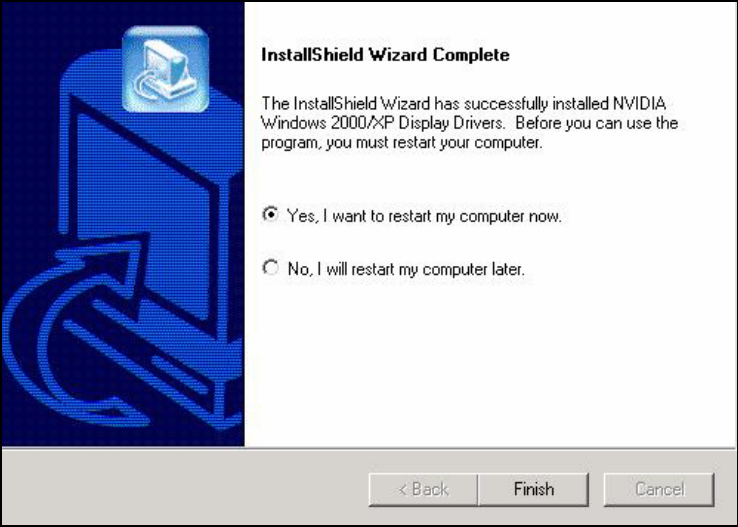
Task: Click the computer setup icon in the banner
Action: click(165, 69)
